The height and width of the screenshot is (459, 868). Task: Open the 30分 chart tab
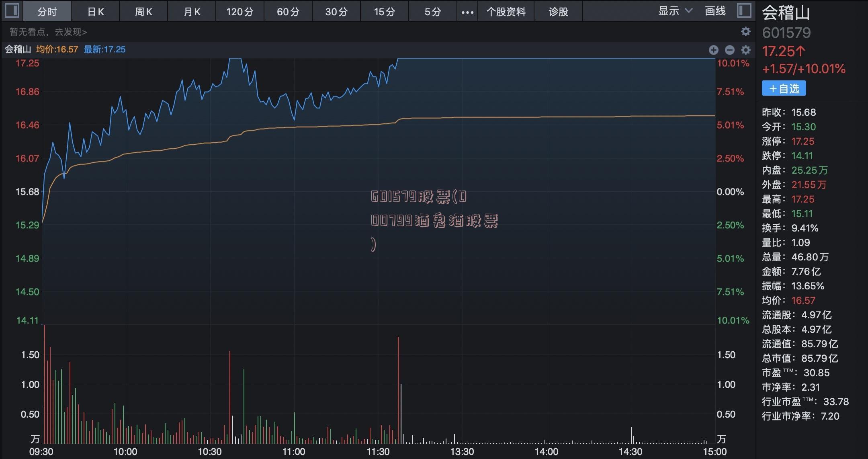pos(336,12)
